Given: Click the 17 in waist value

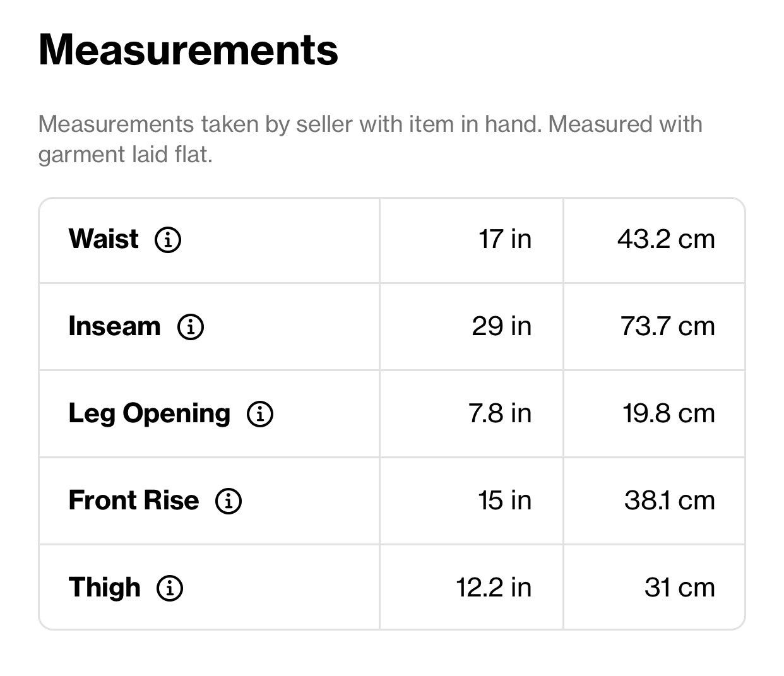Looking at the screenshot, I should [505, 239].
